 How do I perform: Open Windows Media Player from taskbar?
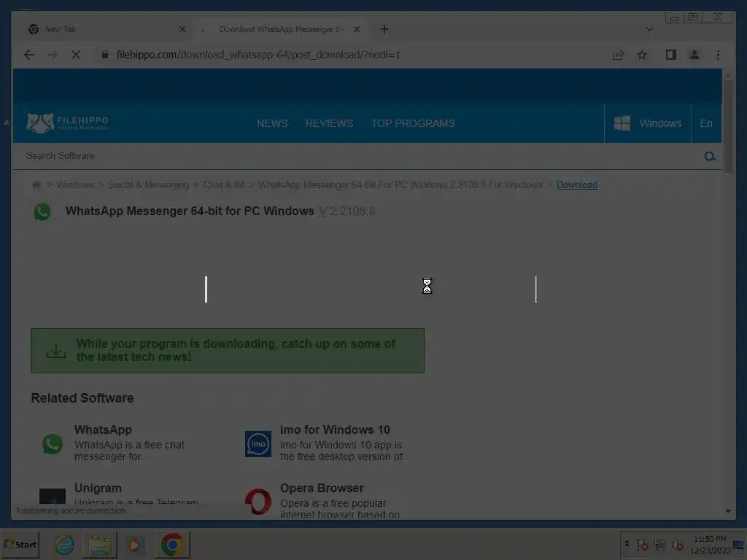point(135,545)
